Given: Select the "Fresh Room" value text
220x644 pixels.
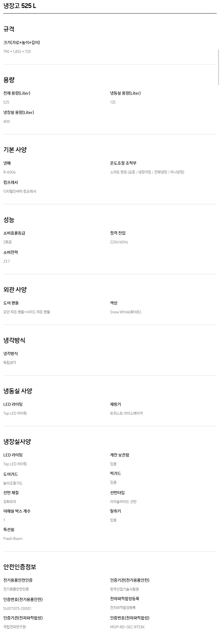Looking at the screenshot, I should coord(13,539).
